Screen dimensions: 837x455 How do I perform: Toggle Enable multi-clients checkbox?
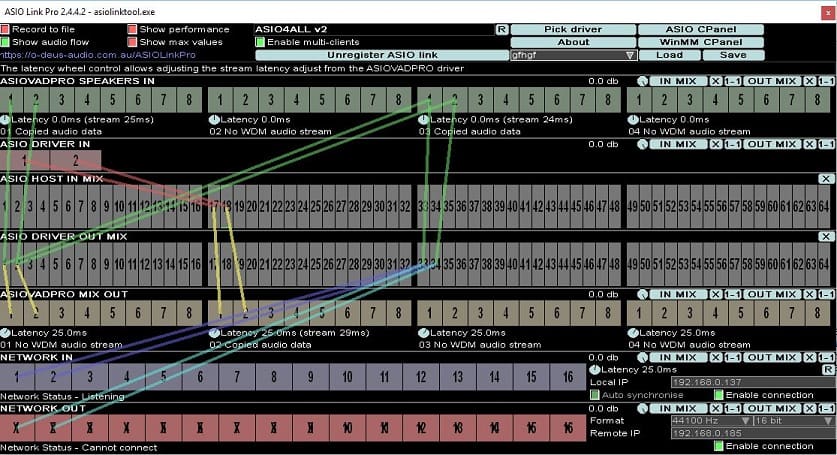coord(260,42)
